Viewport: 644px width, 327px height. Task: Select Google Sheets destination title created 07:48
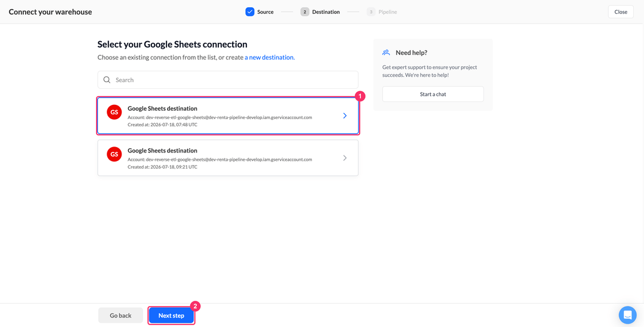tap(162, 109)
